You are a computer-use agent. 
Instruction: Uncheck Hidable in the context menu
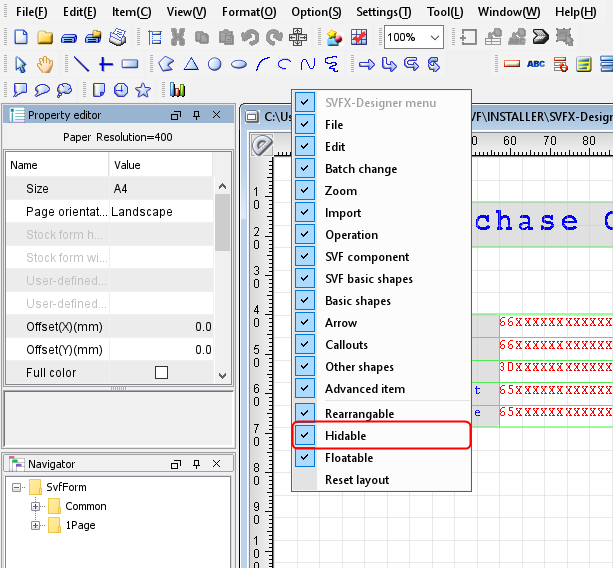coord(306,436)
